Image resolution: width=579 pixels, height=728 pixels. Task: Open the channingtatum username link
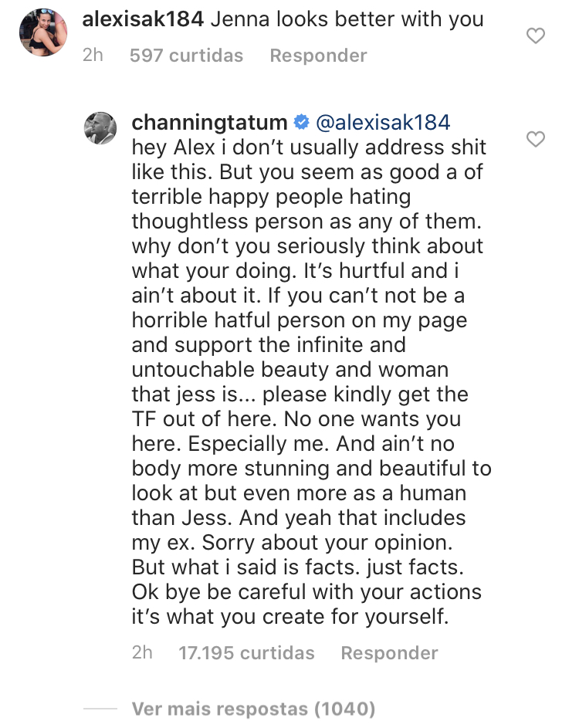point(209,123)
